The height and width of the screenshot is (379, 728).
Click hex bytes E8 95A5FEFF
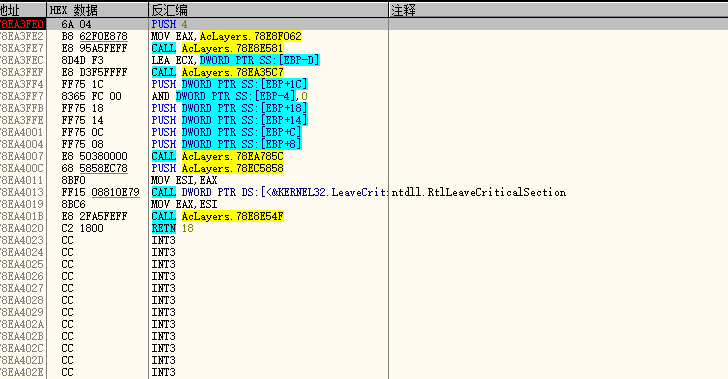94,48
